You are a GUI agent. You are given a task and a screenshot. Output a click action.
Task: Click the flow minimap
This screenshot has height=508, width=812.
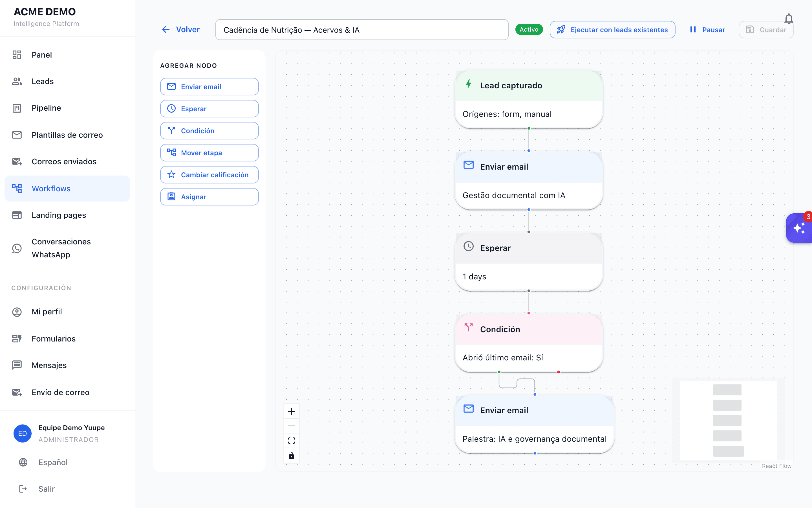[x=729, y=420]
